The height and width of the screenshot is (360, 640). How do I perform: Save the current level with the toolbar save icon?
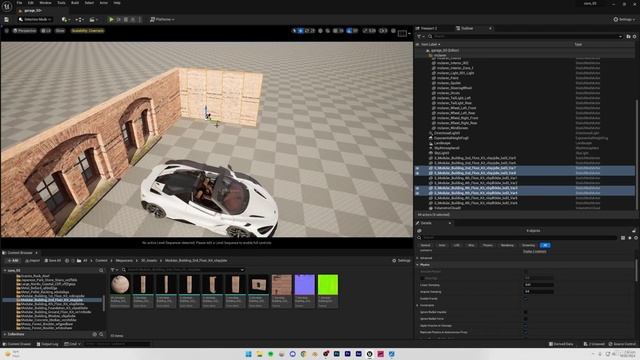(7, 19)
